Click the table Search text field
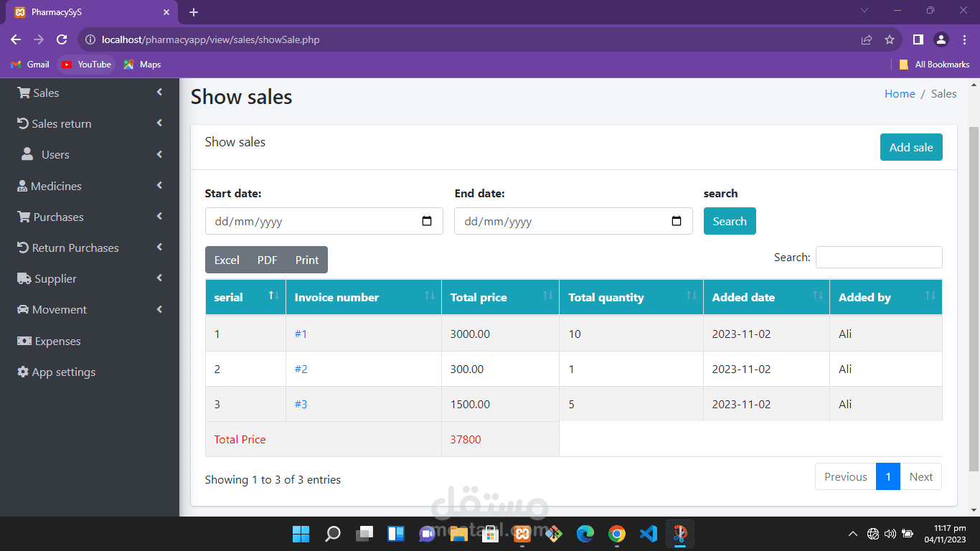Image resolution: width=980 pixels, height=551 pixels. (879, 257)
